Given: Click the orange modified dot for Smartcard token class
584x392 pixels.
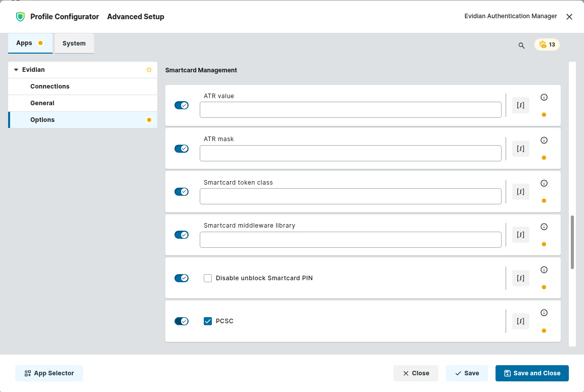Looking at the screenshot, I should tap(544, 201).
